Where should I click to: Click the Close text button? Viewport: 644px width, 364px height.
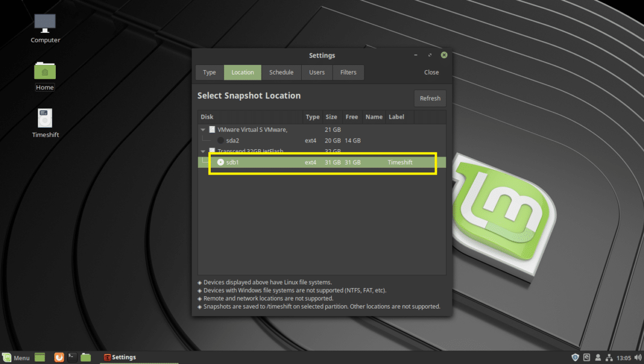[x=431, y=72]
